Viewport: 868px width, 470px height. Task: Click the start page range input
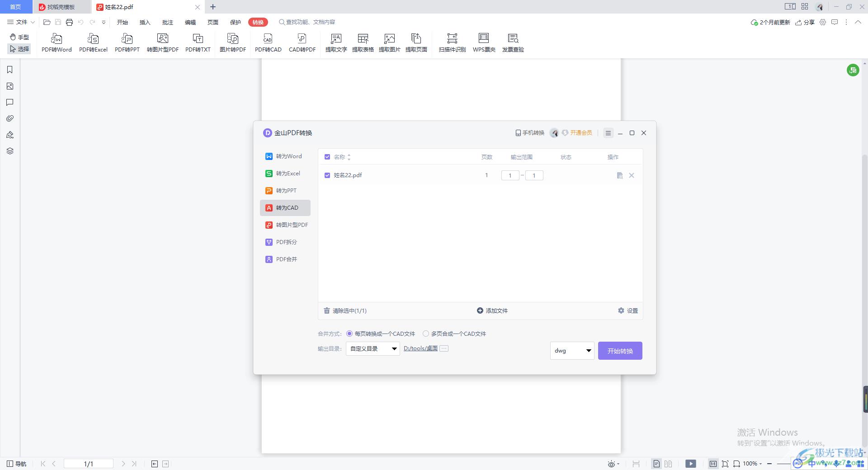click(510, 175)
